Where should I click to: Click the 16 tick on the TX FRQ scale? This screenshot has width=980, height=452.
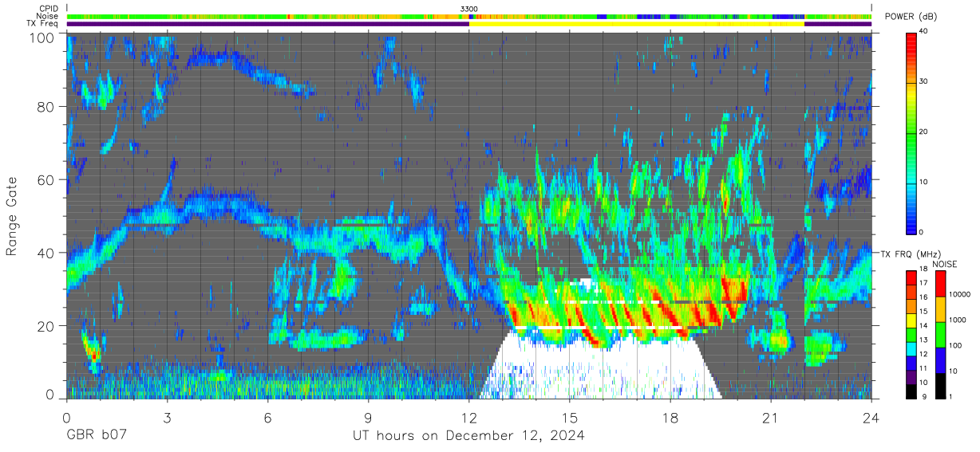pos(923,299)
